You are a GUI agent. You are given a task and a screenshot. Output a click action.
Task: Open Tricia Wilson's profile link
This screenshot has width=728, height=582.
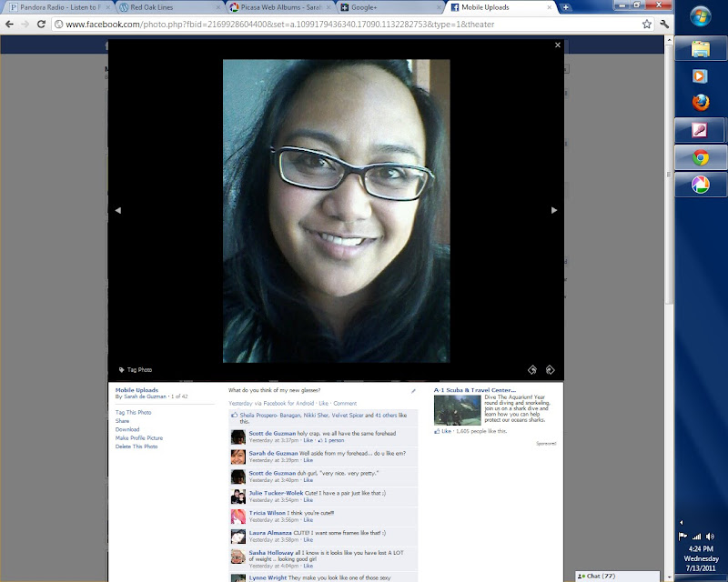point(267,513)
